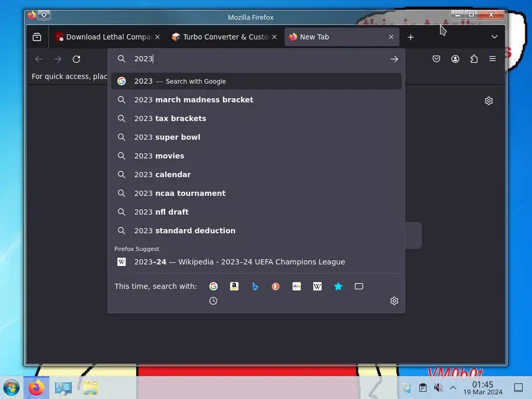Open the control panel taskbar icon
This screenshot has height=399, width=532.
(x=63, y=388)
